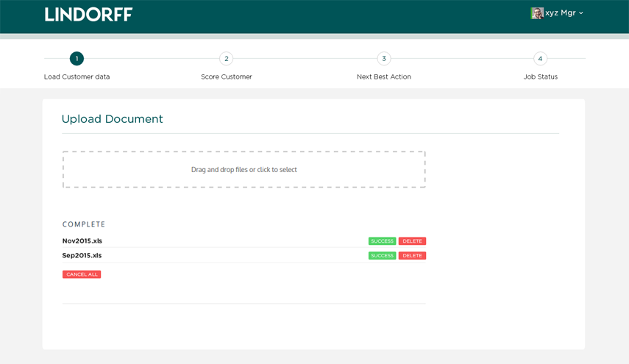The image size is (629, 364).
Task: Select the Sep2015.xls file name
Action: [82, 256]
